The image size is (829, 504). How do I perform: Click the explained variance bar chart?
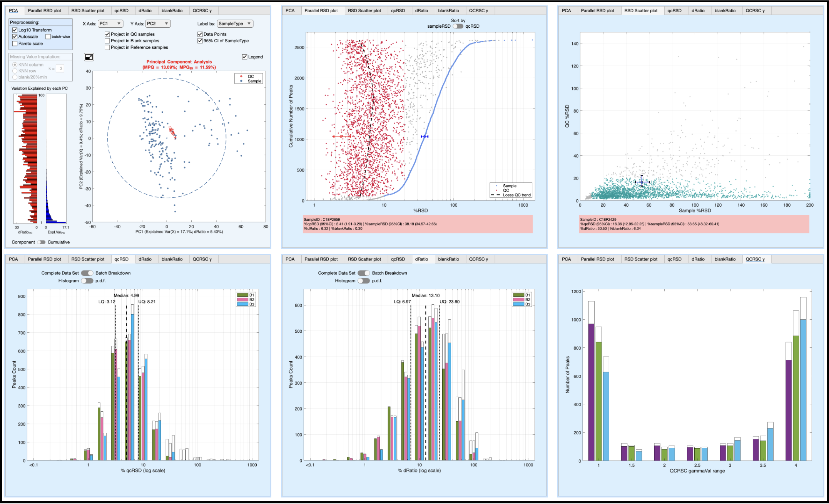coord(56,159)
